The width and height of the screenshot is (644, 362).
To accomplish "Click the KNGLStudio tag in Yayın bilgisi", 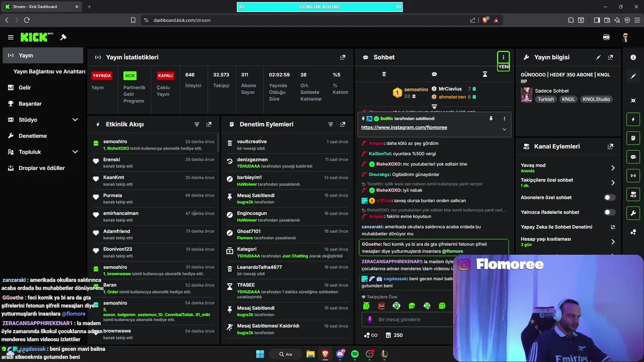I will pyautogui.click(x=596, y=100).
